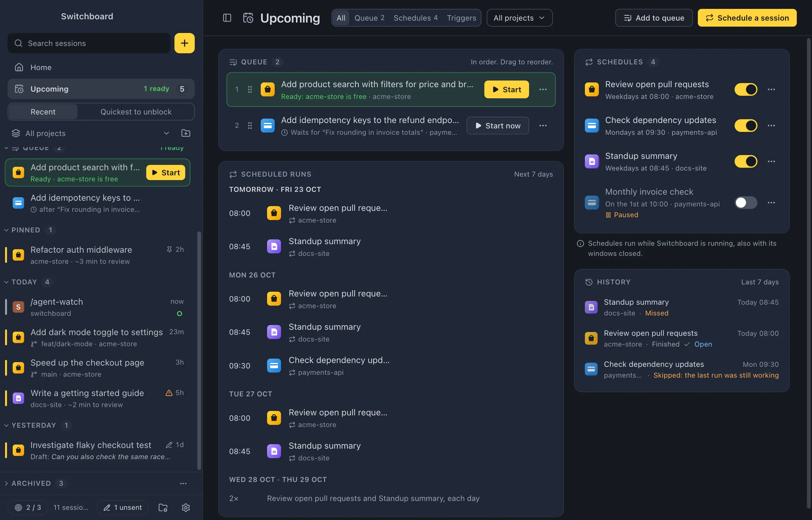Click the 1 unsent drafts pill
Image resolution: width=812 pixels, height=520 pixels.
(x=123, y=508)
